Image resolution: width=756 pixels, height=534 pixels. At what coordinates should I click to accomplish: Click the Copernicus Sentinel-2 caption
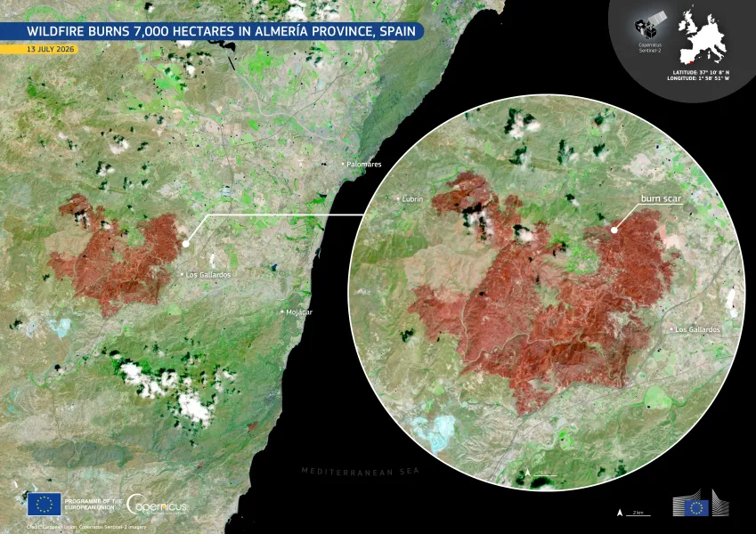[x=650, y=48]
